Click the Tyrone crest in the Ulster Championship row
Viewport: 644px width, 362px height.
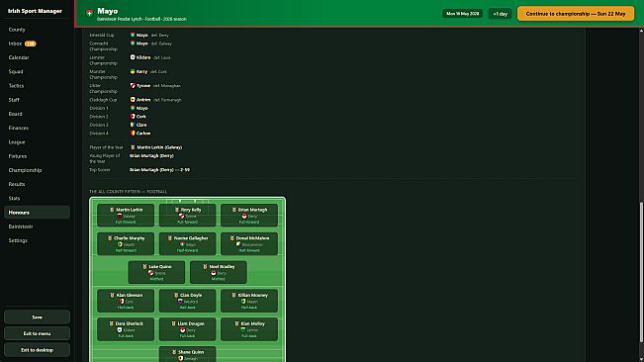click(x=133, y=85)
